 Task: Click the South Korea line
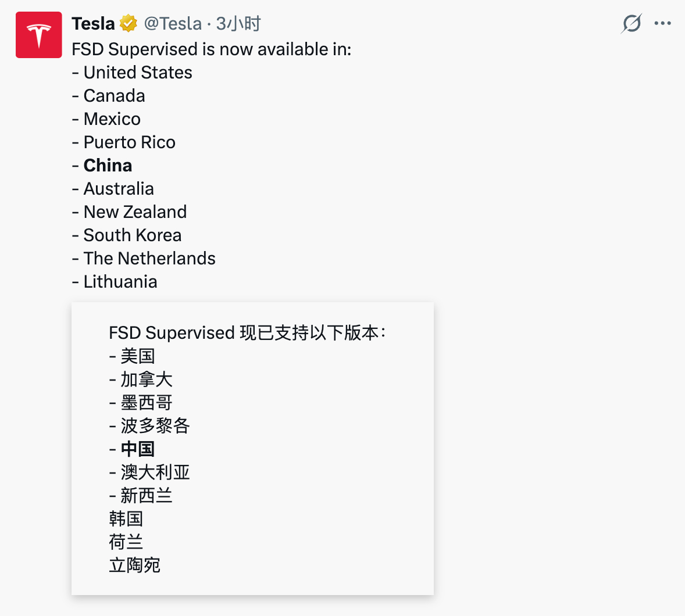point(127,235)
